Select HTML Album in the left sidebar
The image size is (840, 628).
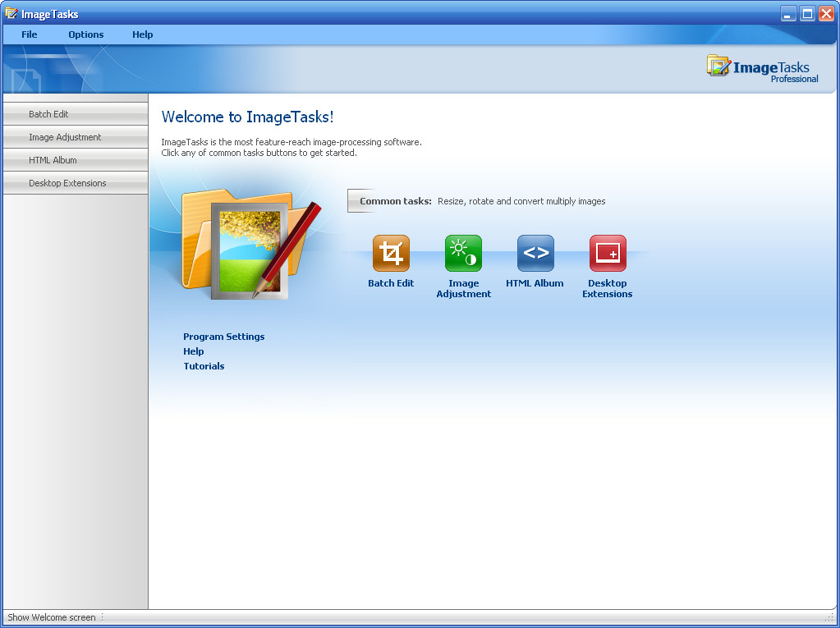tap(76, 160)
